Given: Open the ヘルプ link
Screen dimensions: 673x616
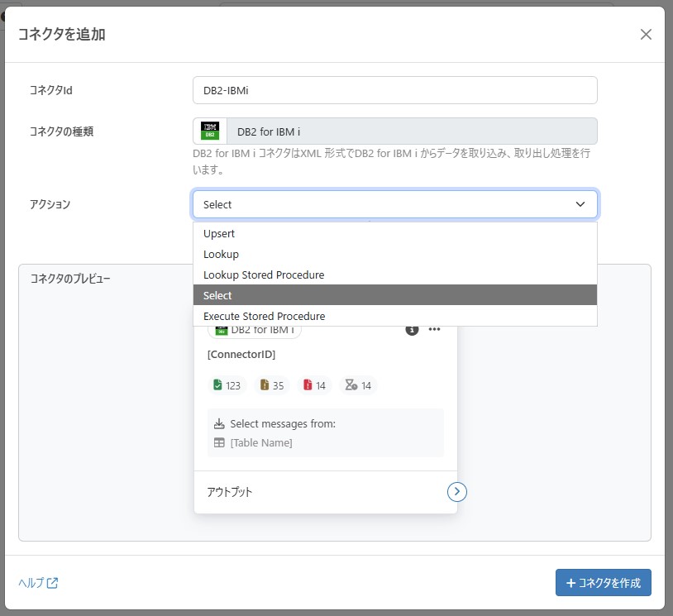Looking at the screenshot, I should click(38, 583).
